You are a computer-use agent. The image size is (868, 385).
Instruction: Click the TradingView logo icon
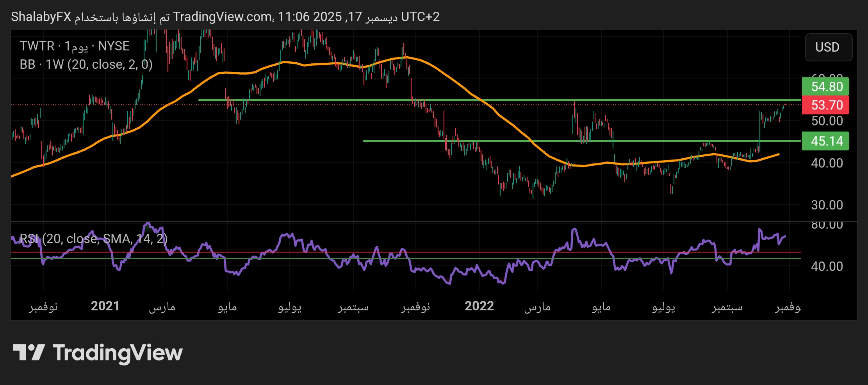point(29,352)
